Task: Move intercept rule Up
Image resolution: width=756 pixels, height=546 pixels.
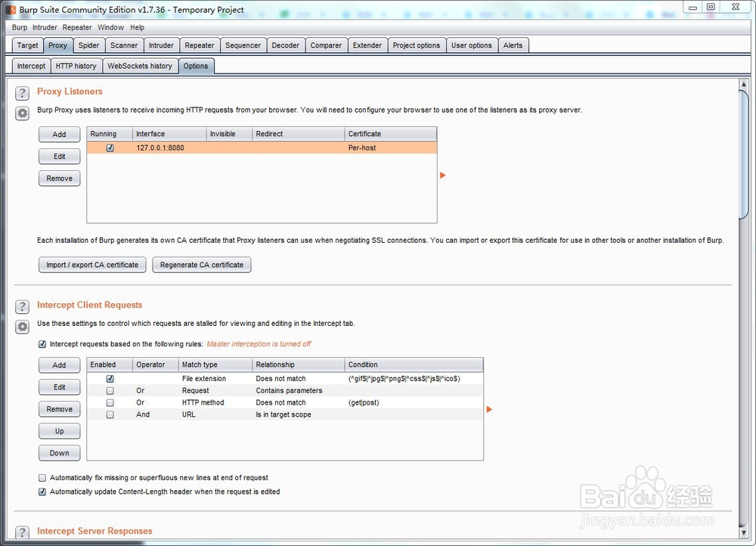Action: point(59,431)
